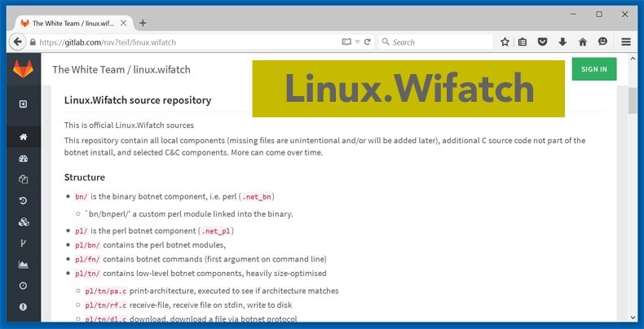Viewport: 644px width, 329px height.
Task: Click the pl/bn/ code label
Action: pyautogui.click(x=87, y=245)
